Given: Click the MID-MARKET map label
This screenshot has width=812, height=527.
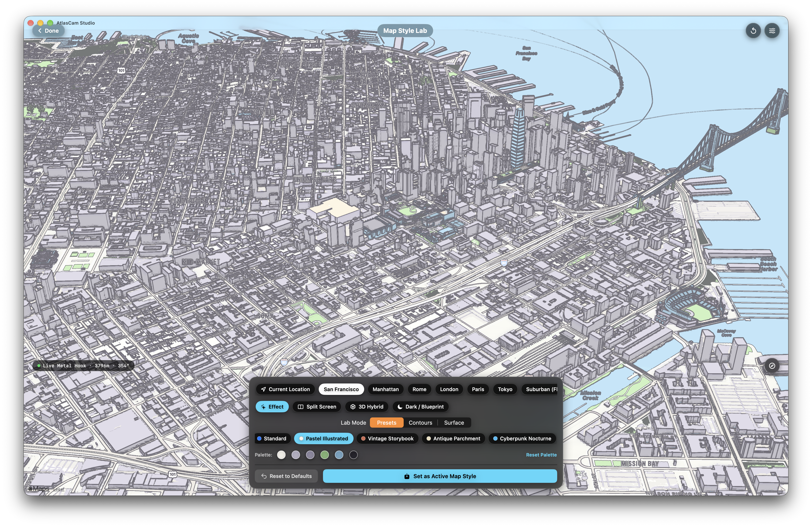Looking at the screenshot, I should tap(201, 262).
